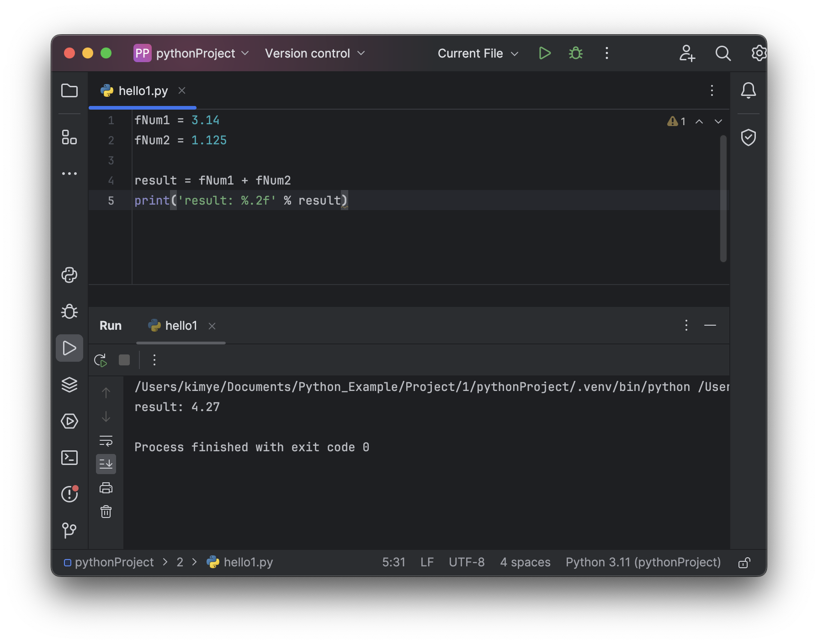Switch Python 3.11 interpreter

coord(643,562)
